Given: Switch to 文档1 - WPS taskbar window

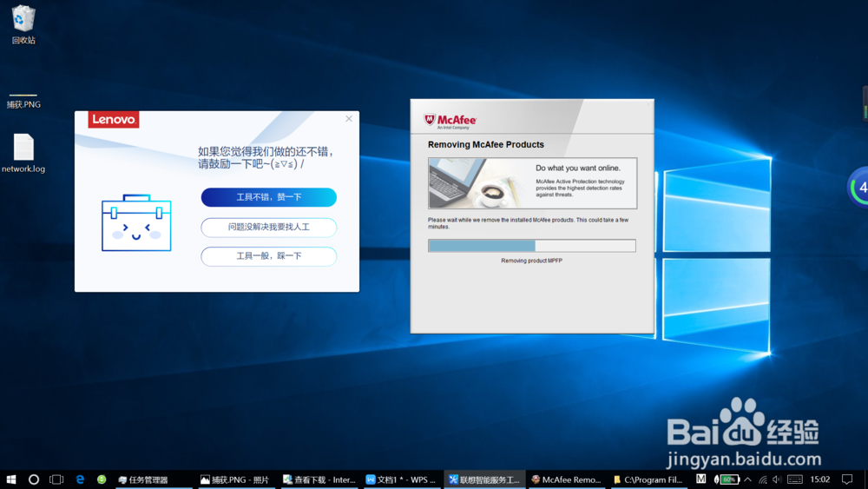Looking at the screenshot, I should [401, 479].
